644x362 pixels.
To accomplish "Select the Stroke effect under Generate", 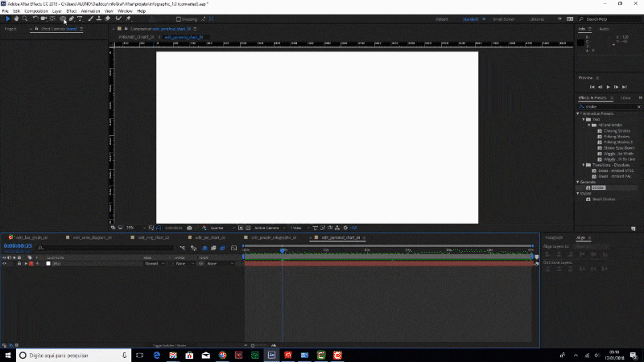I will pyautogui.click(x=598, y=187).
